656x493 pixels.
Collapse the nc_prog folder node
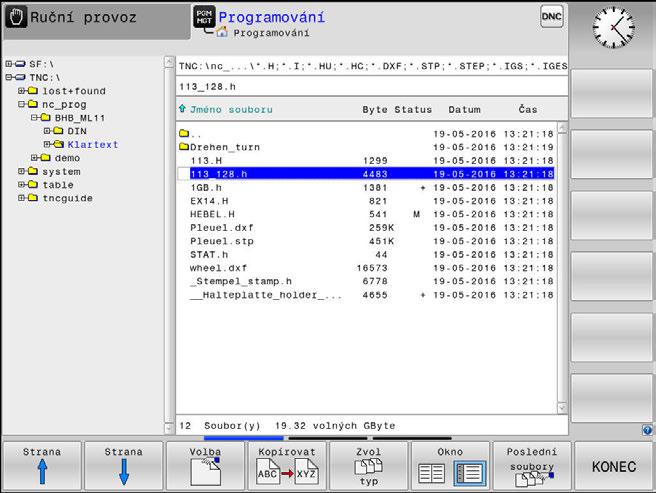21,104
